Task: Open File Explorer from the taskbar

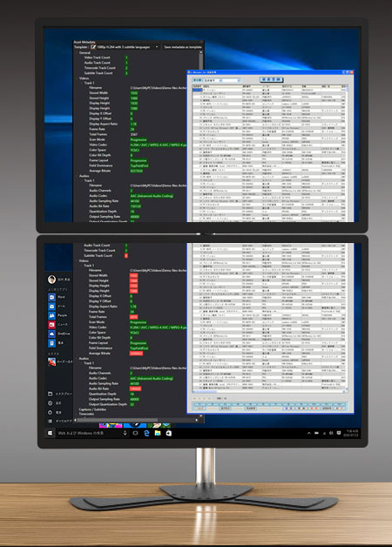Action: tap(158, 433)
